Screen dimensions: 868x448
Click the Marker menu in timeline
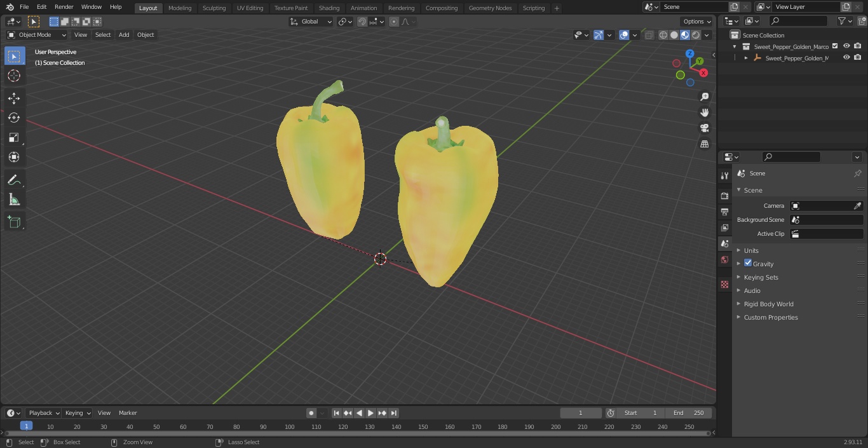(x=128, y=413)
